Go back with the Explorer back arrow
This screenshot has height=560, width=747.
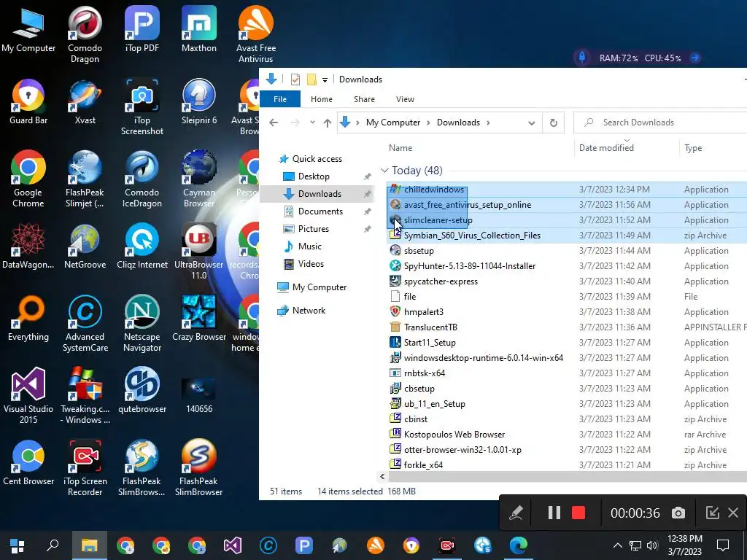pyautogui.click(x=274, y=122)
